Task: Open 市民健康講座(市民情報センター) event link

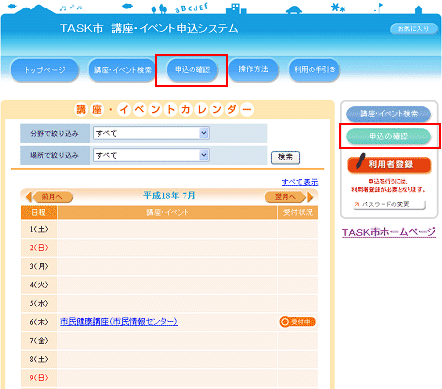Action: [x=119, y=321]
